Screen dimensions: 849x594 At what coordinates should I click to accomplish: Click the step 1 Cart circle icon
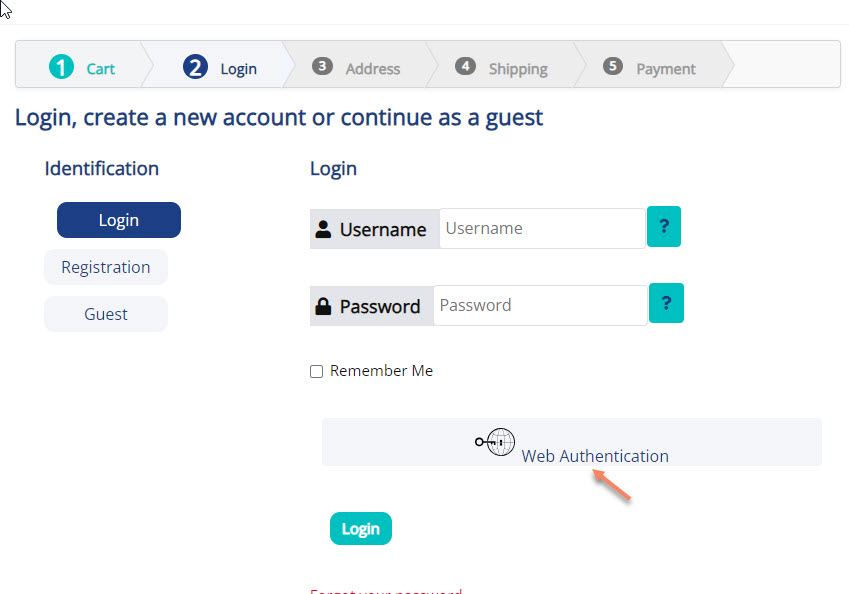pos(62,67)
